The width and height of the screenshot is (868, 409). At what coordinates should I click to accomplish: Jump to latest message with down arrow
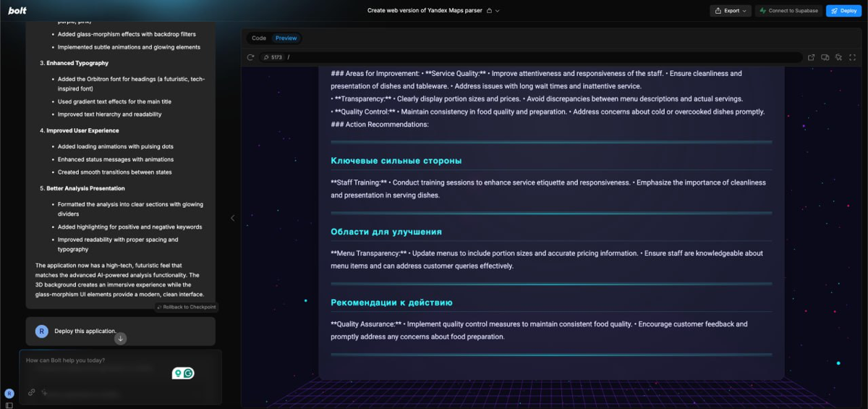[x=121, y=338]
